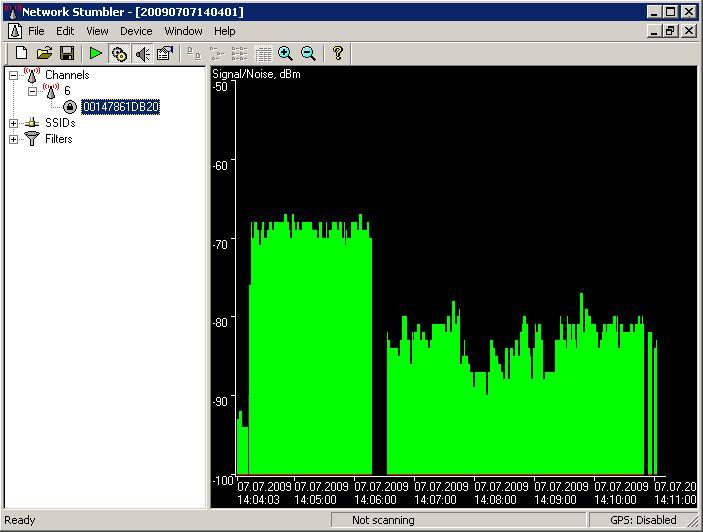
Task: Click the -70 axis value label
Action: [x=220, y=245]
